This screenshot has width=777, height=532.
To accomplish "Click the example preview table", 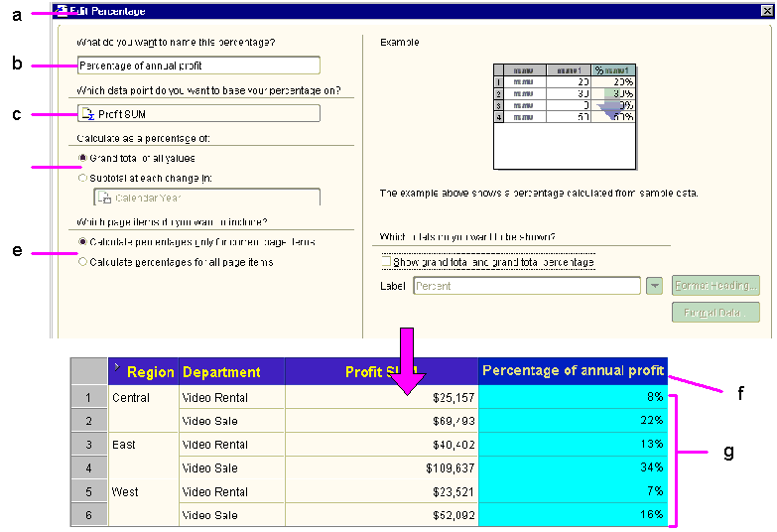I will tap(565, 117).
